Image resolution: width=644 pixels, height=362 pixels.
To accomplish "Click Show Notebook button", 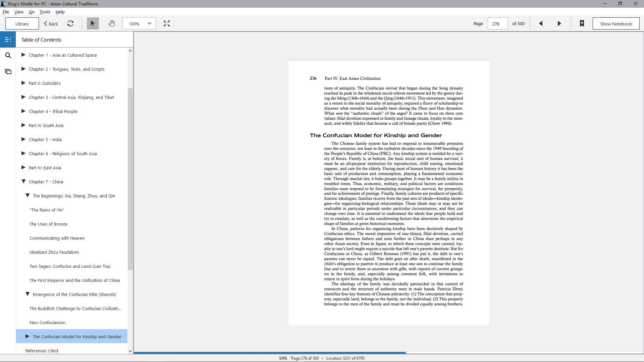I will tap(616, 23).
